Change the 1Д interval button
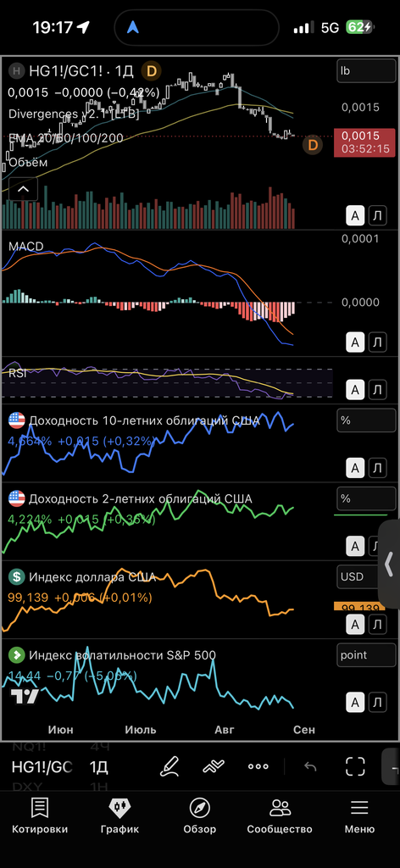Screen dimensions: 400x868 click(x=99, y=767)
